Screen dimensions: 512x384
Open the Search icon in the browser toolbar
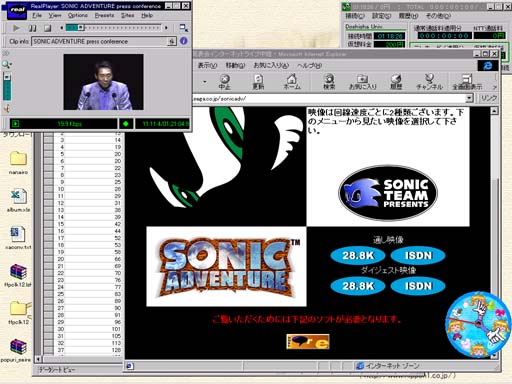pos(329,82)
